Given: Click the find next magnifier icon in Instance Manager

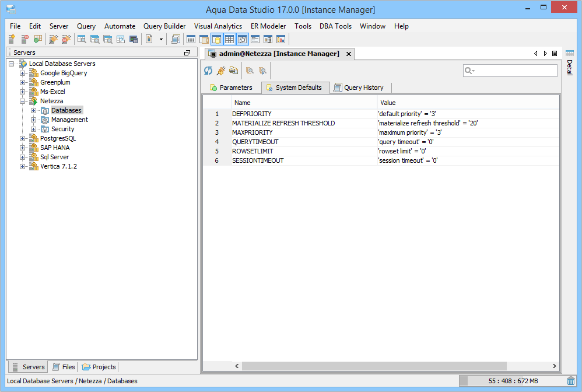Looking at the screenshot, I should tap(262, 71).
